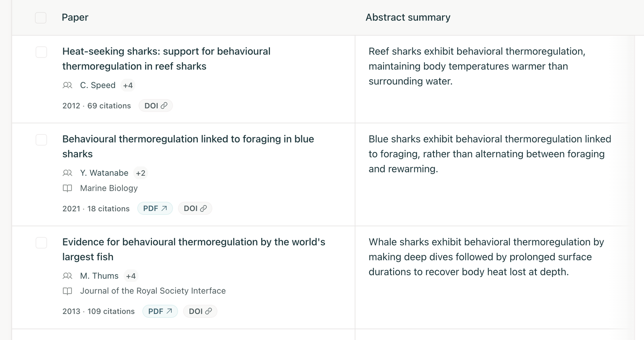
Task: Click the journal book icon for Marine Biology
Action: [x=67, y=188]
